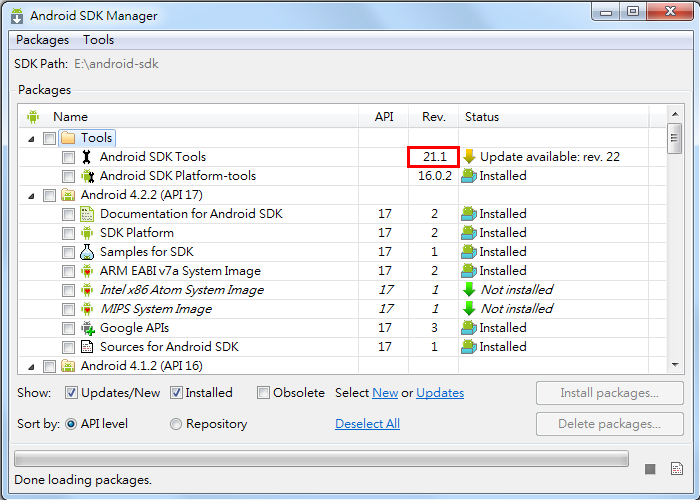Open the Packages menu
The height and width of the screenshot is (500, 700).
click(x=42, y=40)
